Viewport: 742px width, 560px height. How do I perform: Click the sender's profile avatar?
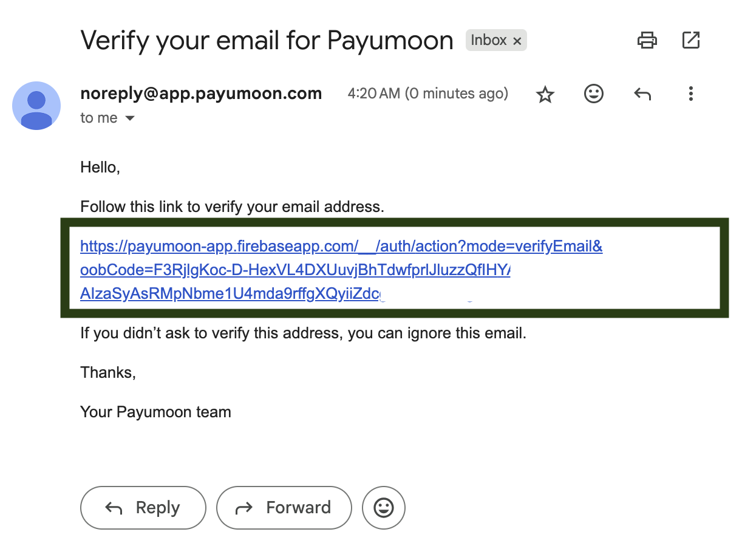pos(36,106)
